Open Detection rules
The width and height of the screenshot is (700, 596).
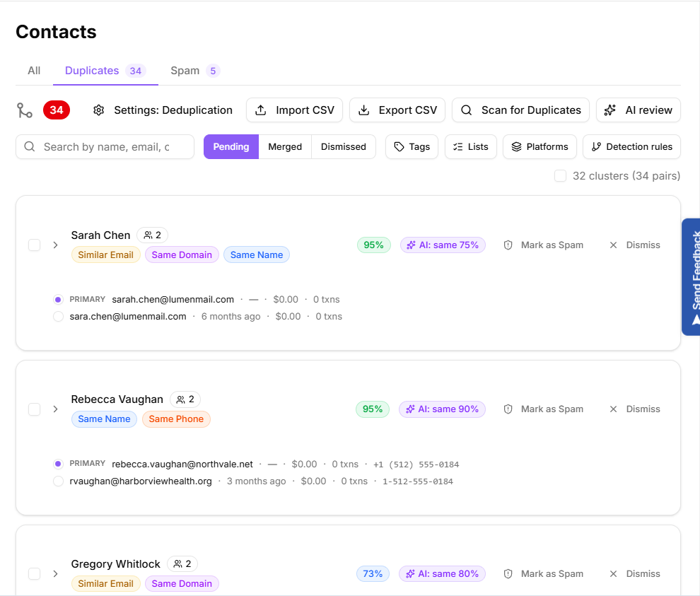tap(631, 147)
